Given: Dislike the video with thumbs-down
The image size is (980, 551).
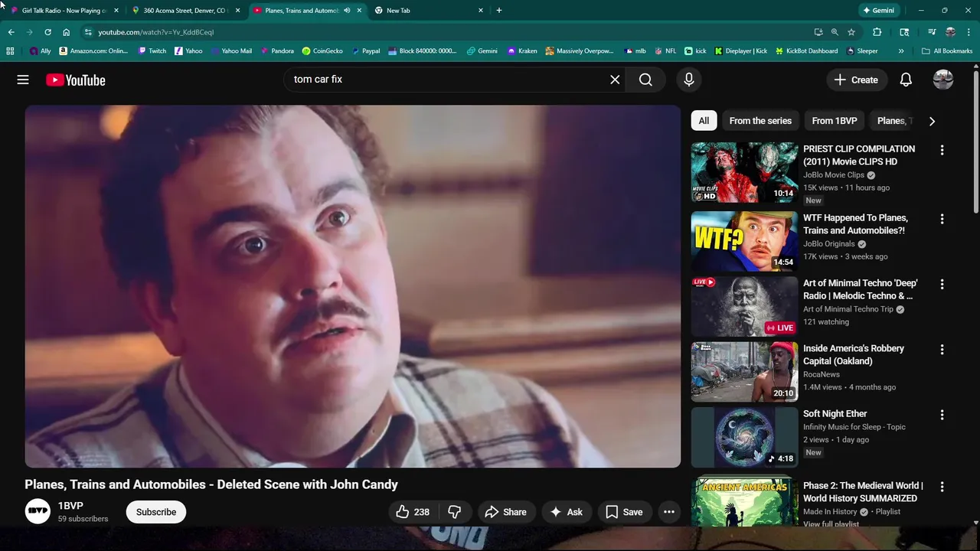Looking at the screenshot, I should [455, 512].
